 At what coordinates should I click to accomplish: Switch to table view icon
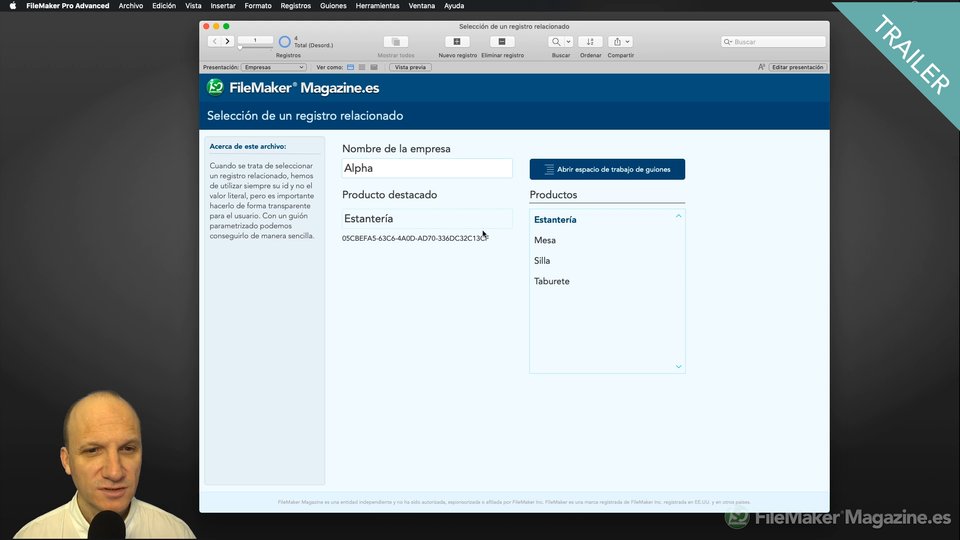(373, 67)
